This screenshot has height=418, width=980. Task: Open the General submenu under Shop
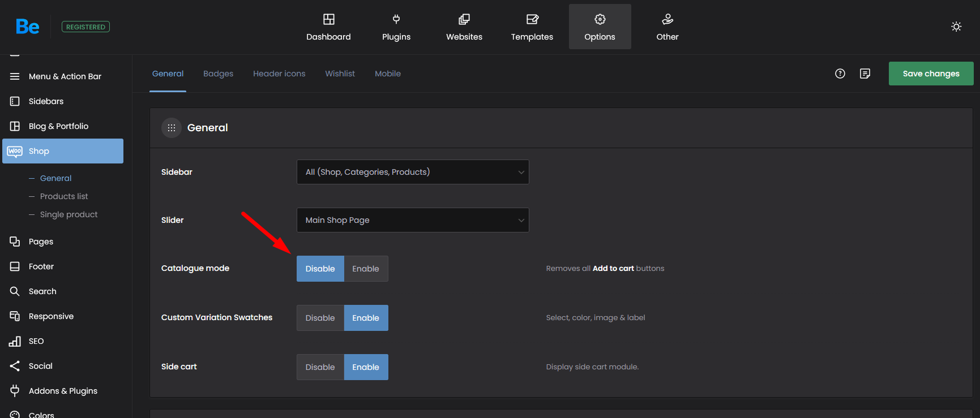[x=55, y=178]
